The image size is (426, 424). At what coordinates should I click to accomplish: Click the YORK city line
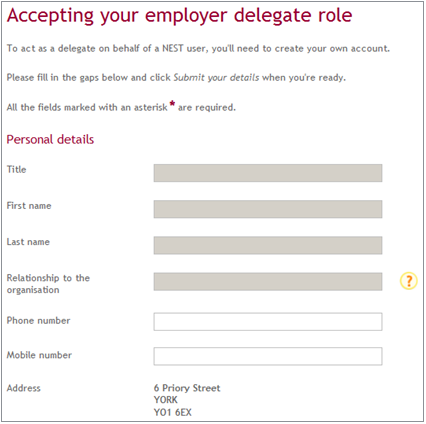coord(166,400)
